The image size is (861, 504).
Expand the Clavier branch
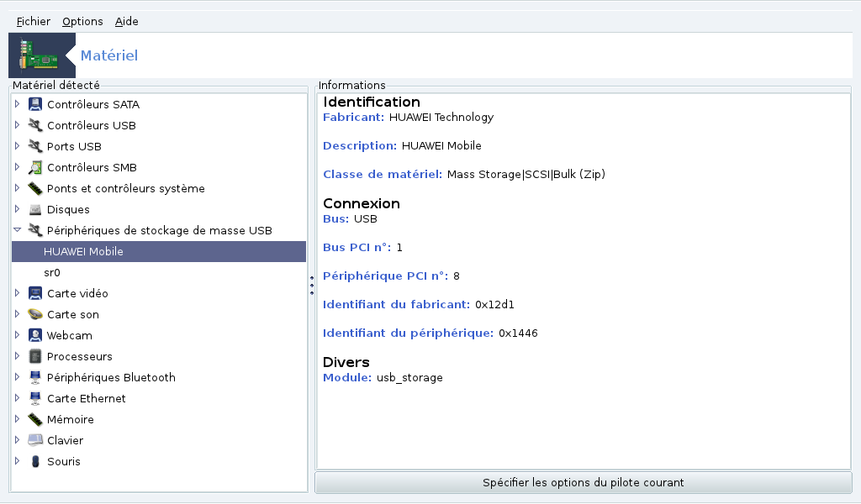[x=17, y=440]
